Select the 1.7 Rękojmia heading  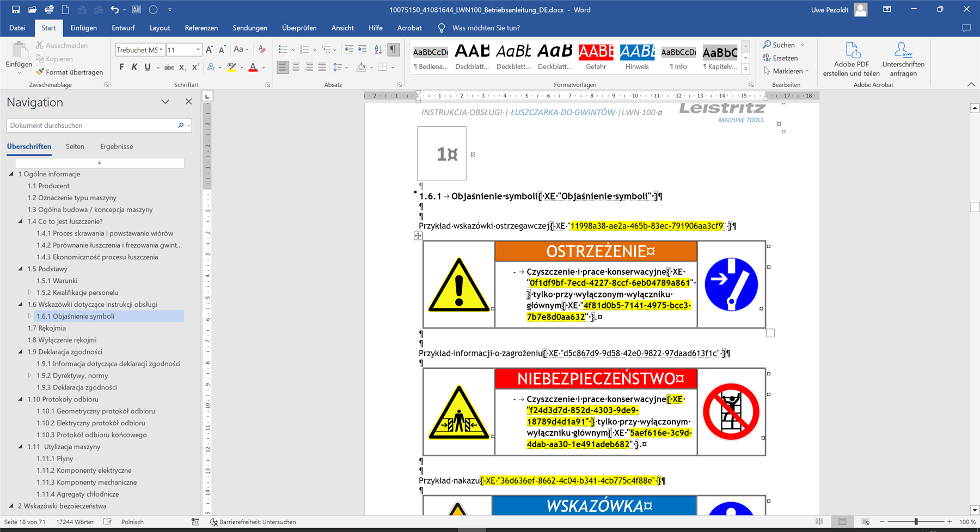46,328
